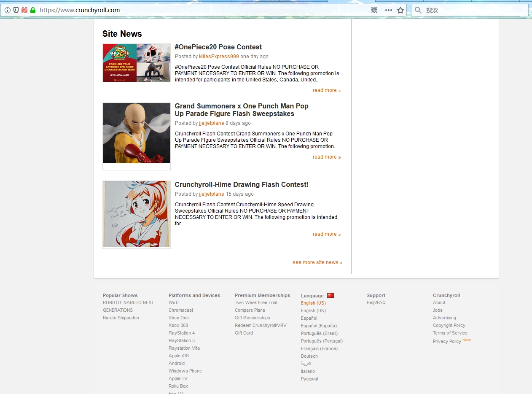Open the page actions ••• menu
The height and width of the screenshot is (394, 532).
388,10
